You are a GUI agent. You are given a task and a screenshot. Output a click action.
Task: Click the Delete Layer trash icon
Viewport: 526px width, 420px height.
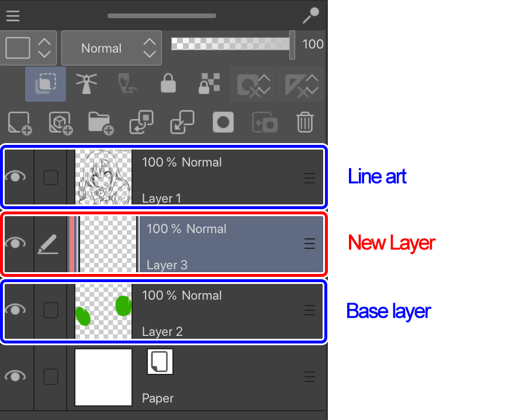click(305, 122)
